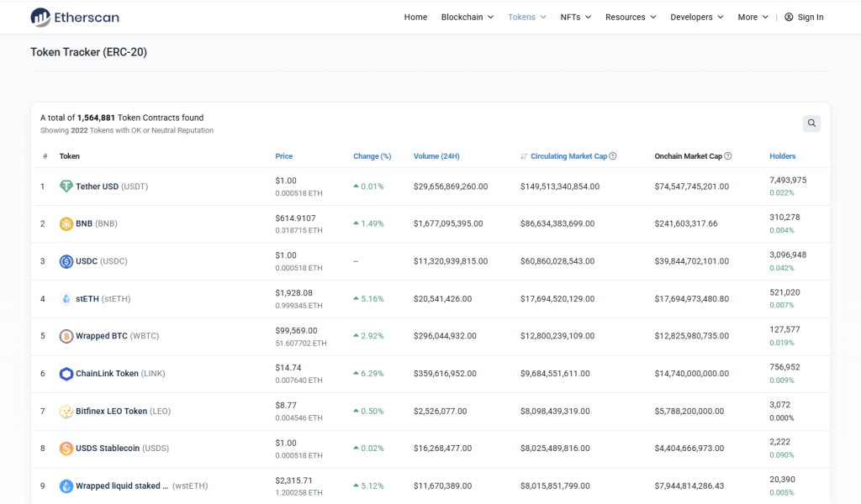This screenshot has height=504, width=861.
Task: Click the Showing 2022 Tokens note
Action: click(x=127, y=130)
